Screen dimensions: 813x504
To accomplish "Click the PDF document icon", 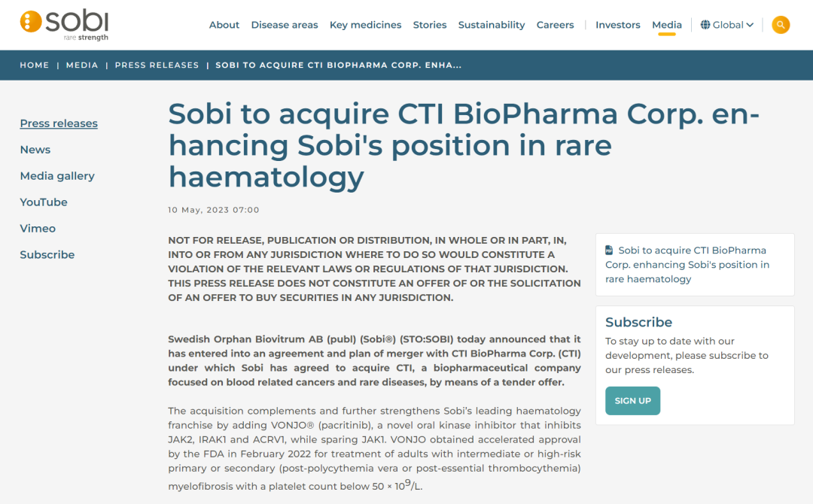I will [x=610, y=250].
